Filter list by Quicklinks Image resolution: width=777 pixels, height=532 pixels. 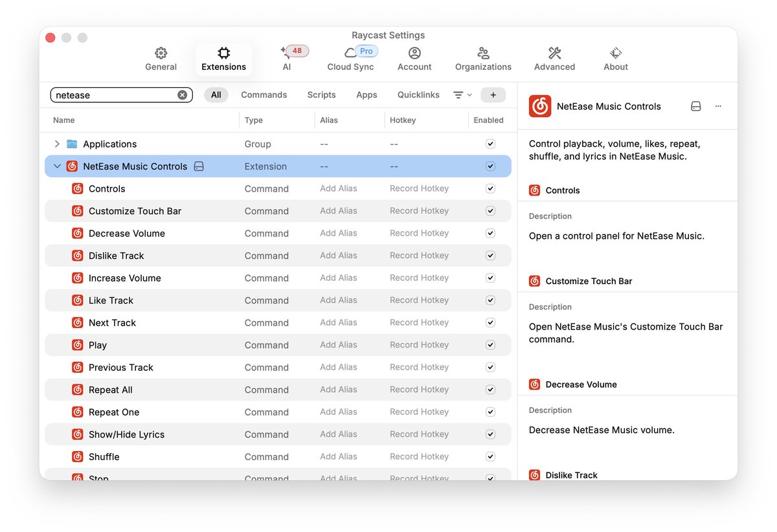418,95
